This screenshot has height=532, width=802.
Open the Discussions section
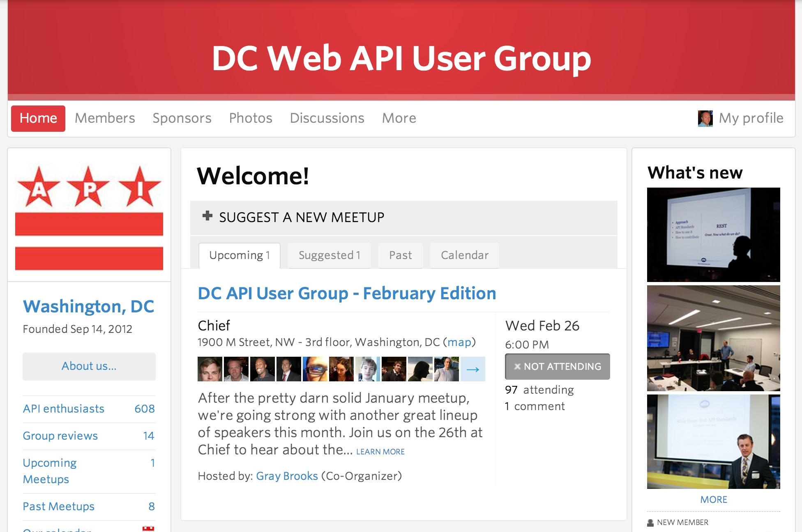pyautogui.click(x=327, y=118)
